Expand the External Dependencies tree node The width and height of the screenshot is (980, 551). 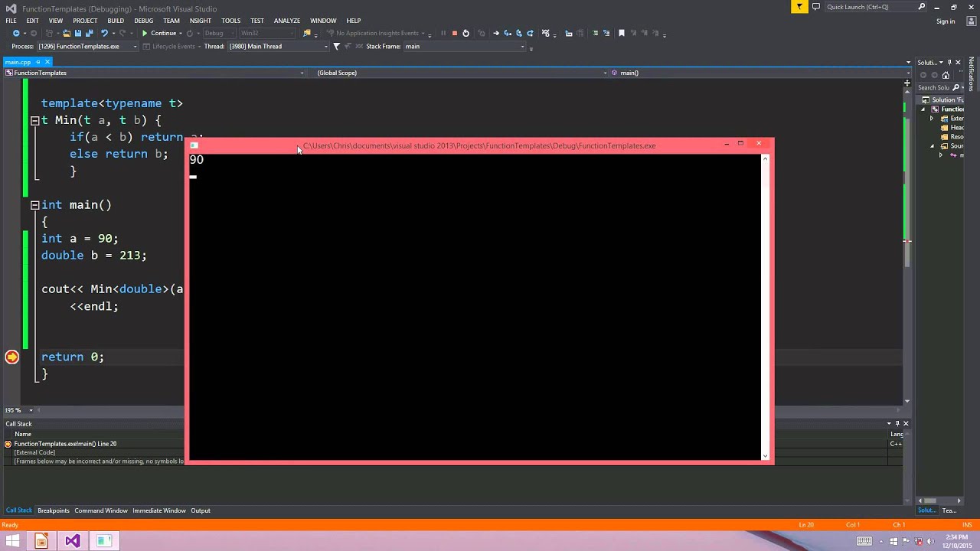click(932, 119)
